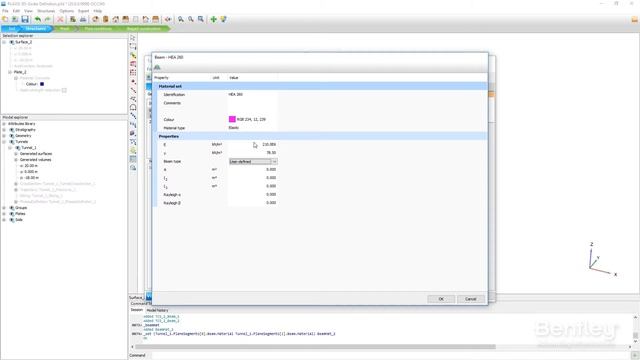
Task: Click the dark blue Colour swatch under Plate_2
Action: [x=42, y=84]
